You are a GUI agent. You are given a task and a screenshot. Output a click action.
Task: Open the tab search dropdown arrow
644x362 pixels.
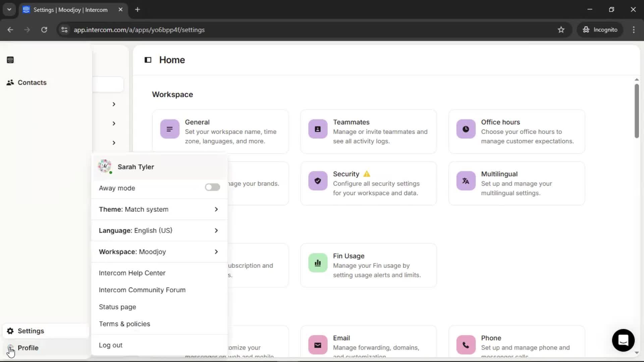(9, 10)
